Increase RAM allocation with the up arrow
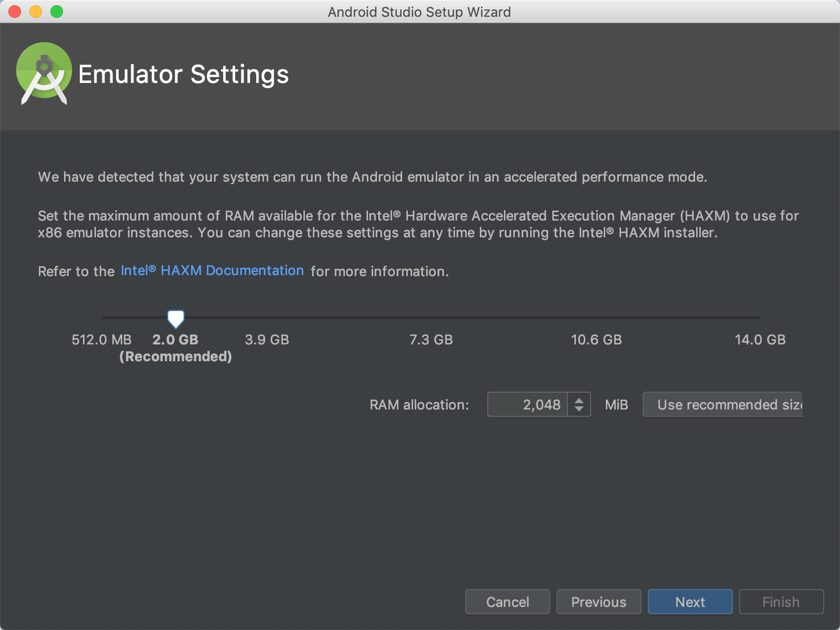840x630 pixels. (x=579, y=400)
